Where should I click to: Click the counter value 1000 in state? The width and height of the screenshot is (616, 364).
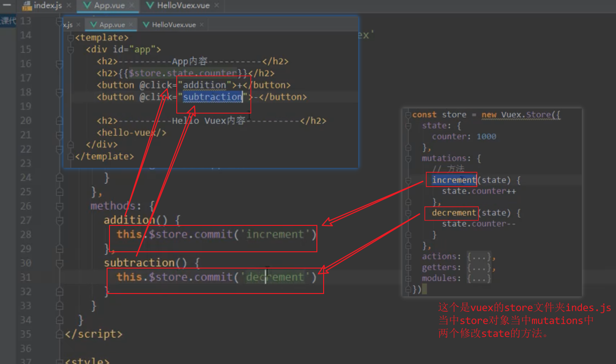(486, 137)
